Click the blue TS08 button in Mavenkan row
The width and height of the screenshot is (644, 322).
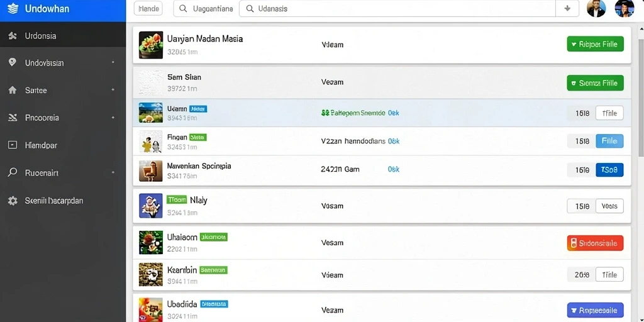[x=609, y=170]
